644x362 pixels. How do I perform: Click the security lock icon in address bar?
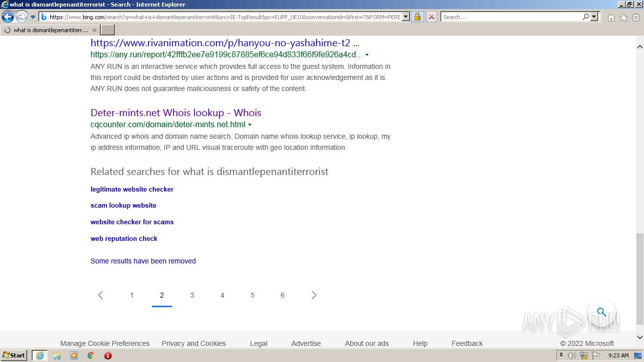click(417, 17)
